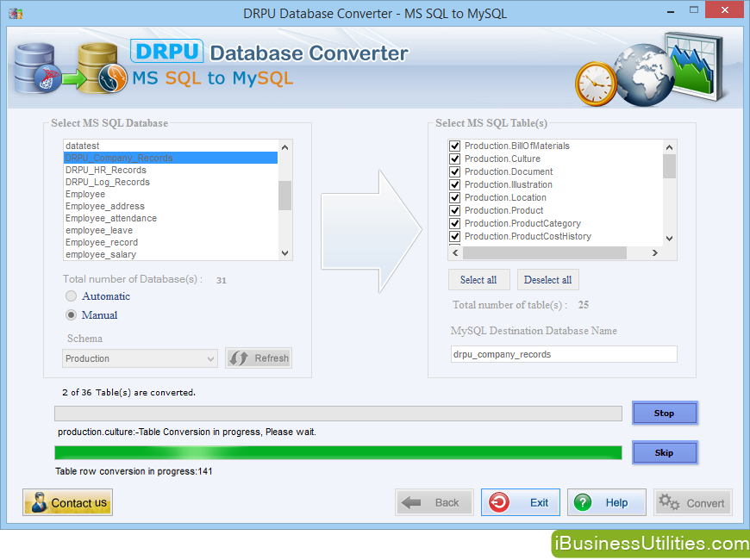Click the person icon on Contact us
This screenshot has height=560, width=750.
click(x=39, y=502)
